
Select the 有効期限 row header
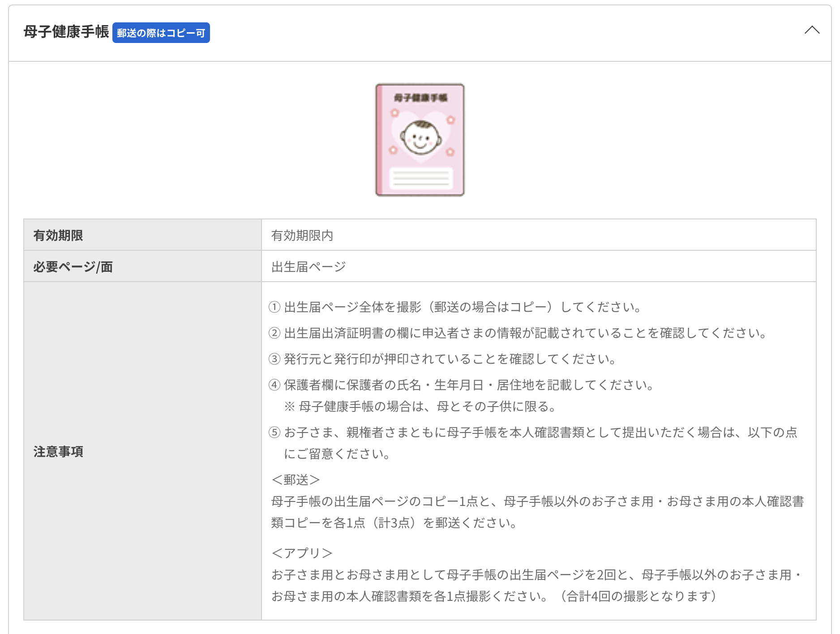(58, 236)
